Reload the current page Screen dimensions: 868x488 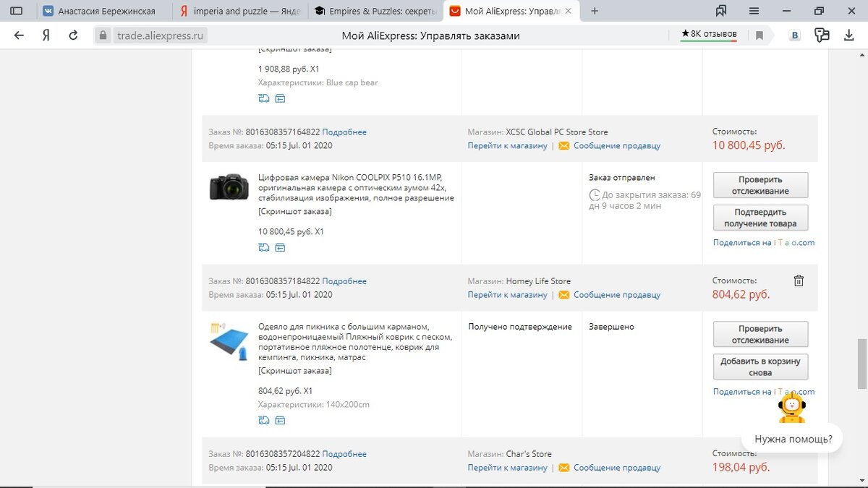tap(73, 35)
